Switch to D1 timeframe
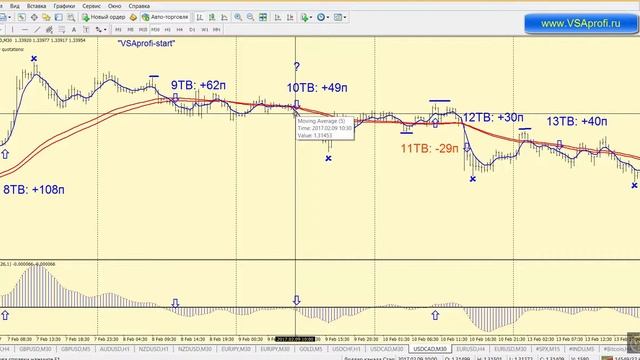Viewport: 640px width, 360px height. click(192, 29)
